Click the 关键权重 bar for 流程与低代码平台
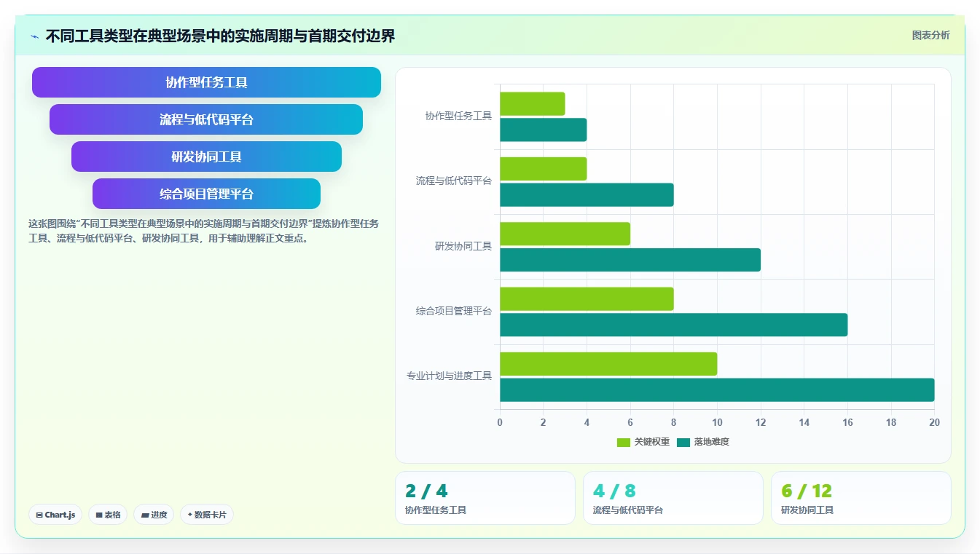Viewport: 980px width, 554px height. click(x=544, y=169)
